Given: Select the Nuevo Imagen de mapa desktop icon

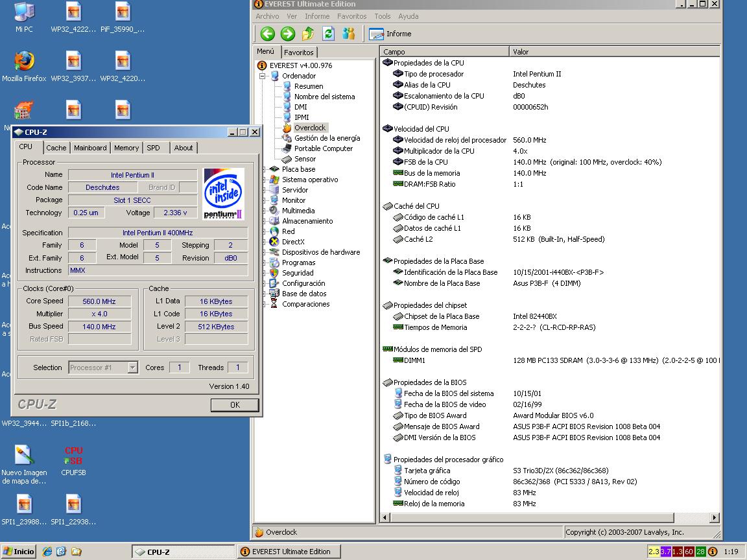Looking at the screenshot, I should 24,464.
